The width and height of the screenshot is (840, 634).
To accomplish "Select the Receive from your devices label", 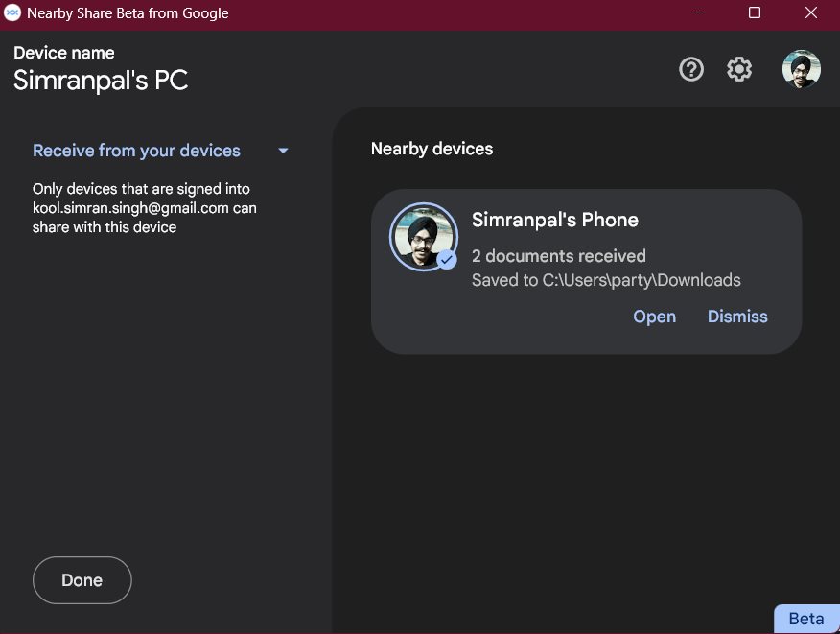I will click(136, 151).
